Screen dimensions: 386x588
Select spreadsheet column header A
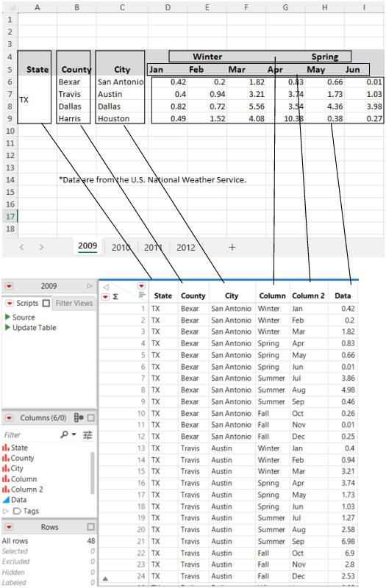37,7
